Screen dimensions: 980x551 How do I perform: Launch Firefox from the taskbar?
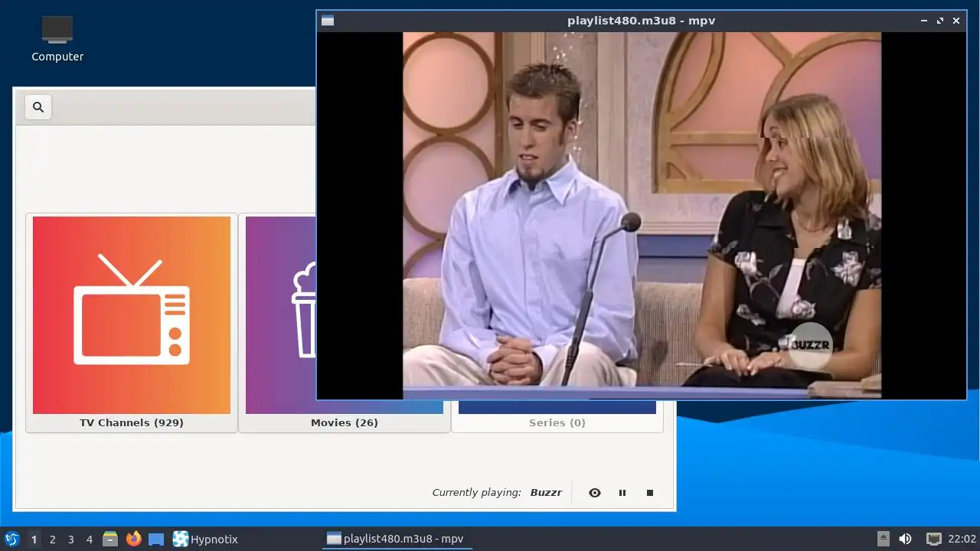(x=133, y=539)
